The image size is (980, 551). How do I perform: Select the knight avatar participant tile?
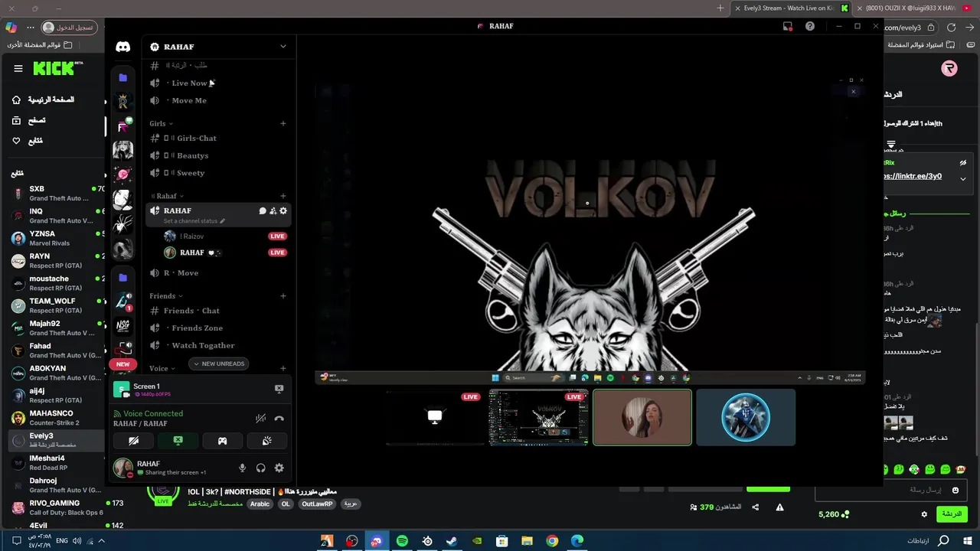(746, 417)
